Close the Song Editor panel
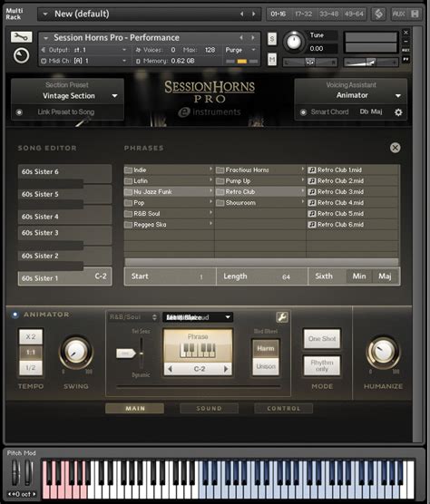430x504 pixels. pyautogui.click(x=395, y=148)
